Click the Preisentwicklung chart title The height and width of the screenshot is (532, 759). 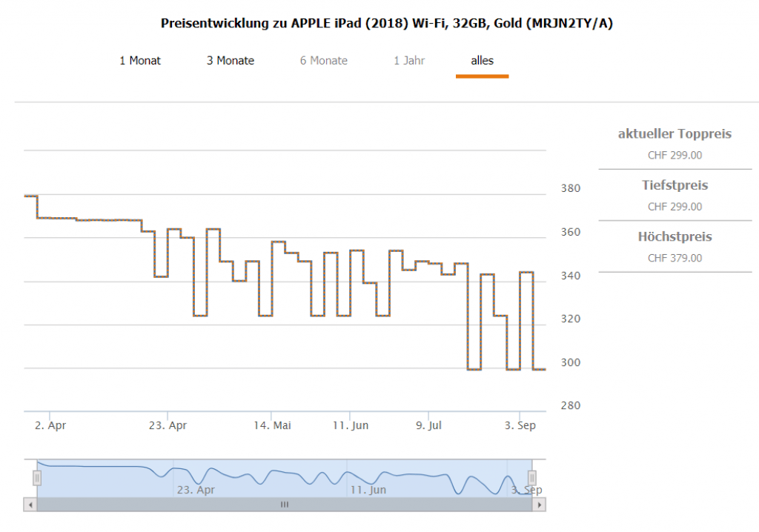click(x=386, y=24)
